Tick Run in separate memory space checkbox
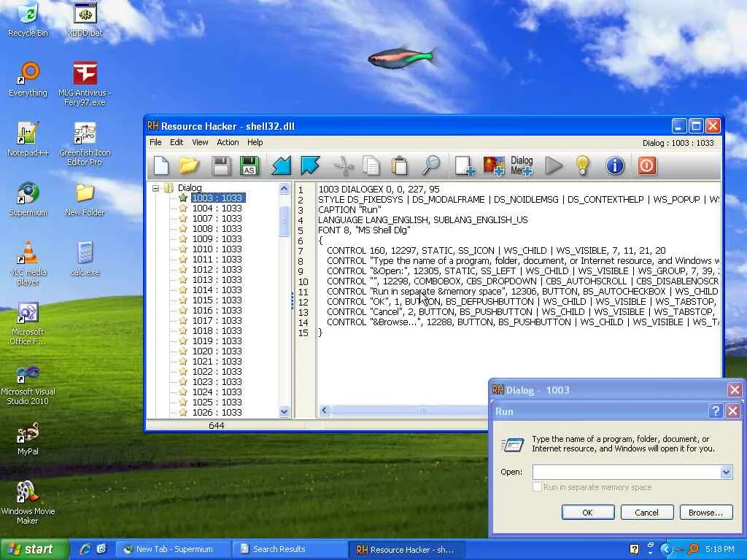 click(x=537, y=486)
